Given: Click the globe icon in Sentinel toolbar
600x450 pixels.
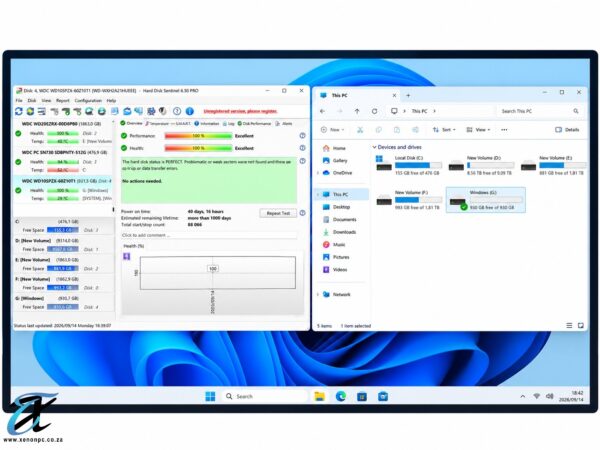Looking at the screenshot, I should click(102, 111).
